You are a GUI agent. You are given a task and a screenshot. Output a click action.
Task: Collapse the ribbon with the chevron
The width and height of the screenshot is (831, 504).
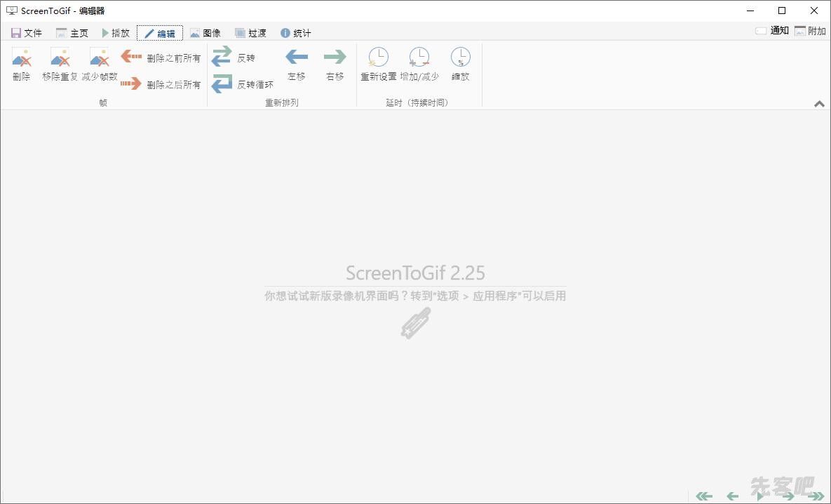click(x=819, y=104)
